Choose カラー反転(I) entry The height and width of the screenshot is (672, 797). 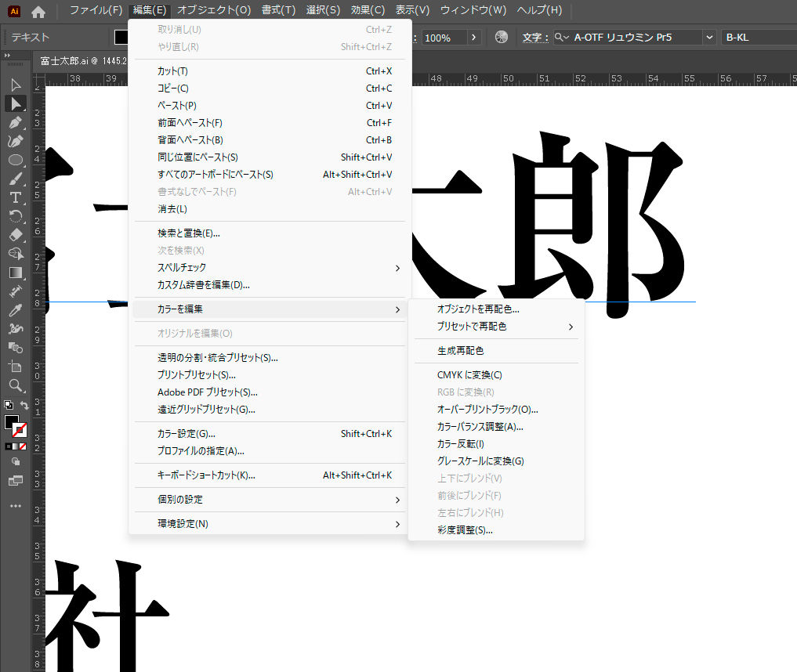(497, 444)
